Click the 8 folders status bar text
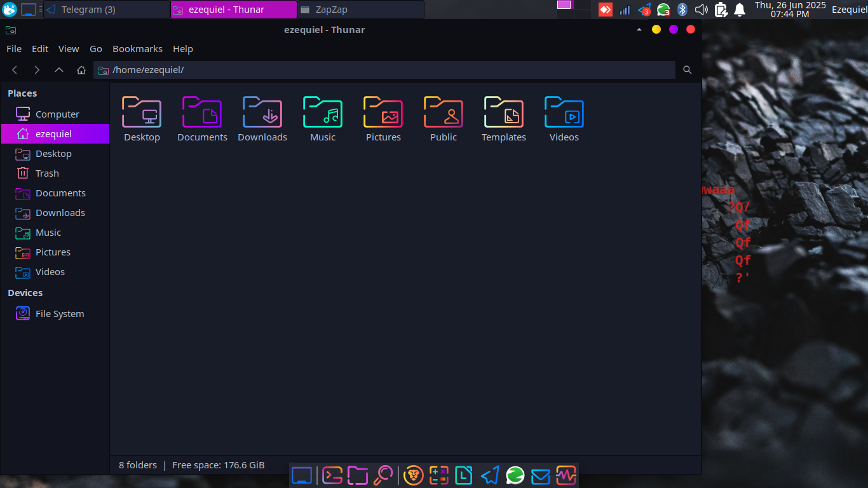868x488 pixels. click(x=138, y=465)
